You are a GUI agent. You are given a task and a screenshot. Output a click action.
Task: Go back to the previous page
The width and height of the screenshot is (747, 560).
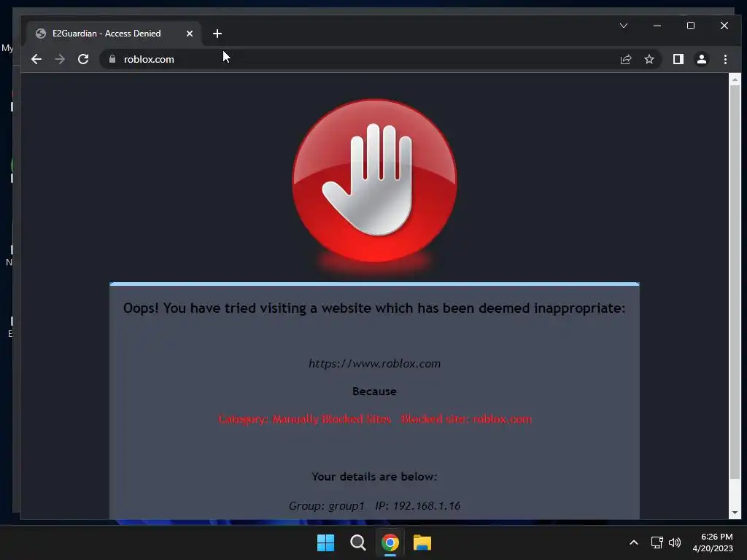(36, 59)
